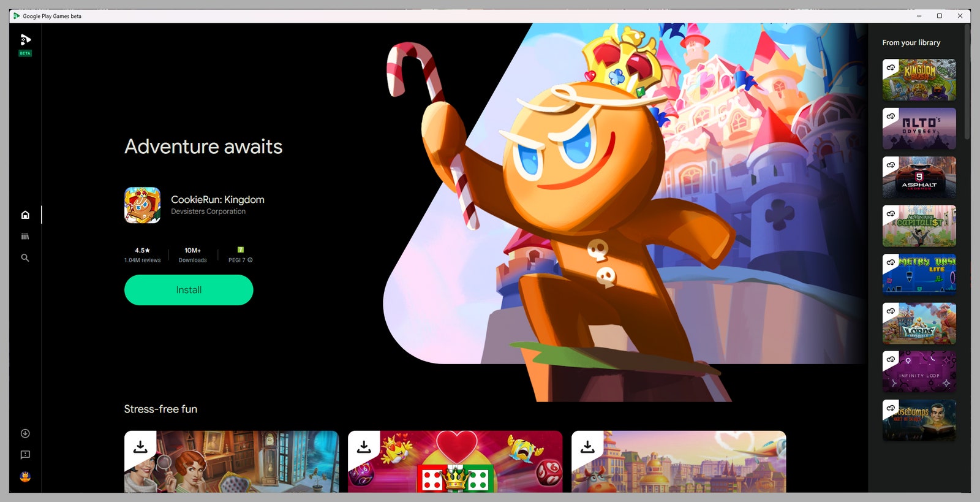Image resolution: width=980 pixels, height=502 pixels.
Task: Click download icon on hidden-object detective game card
Action: click(140, 447)
